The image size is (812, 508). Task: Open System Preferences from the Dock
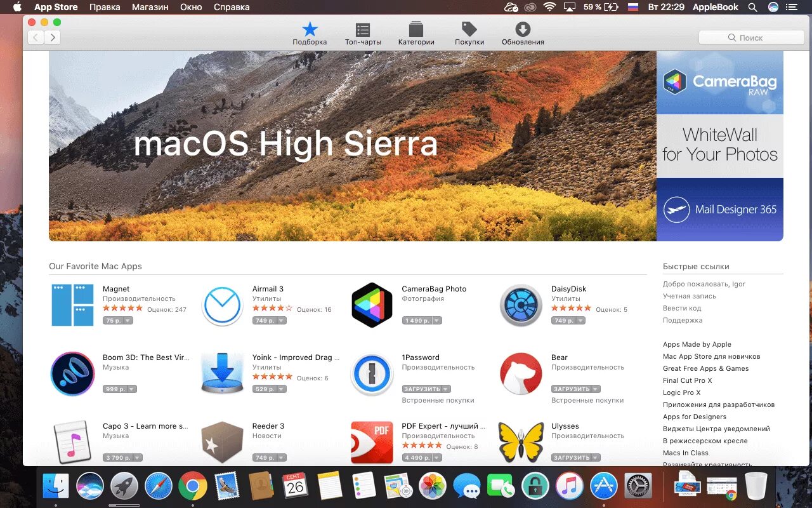click(x=638, y=487)
